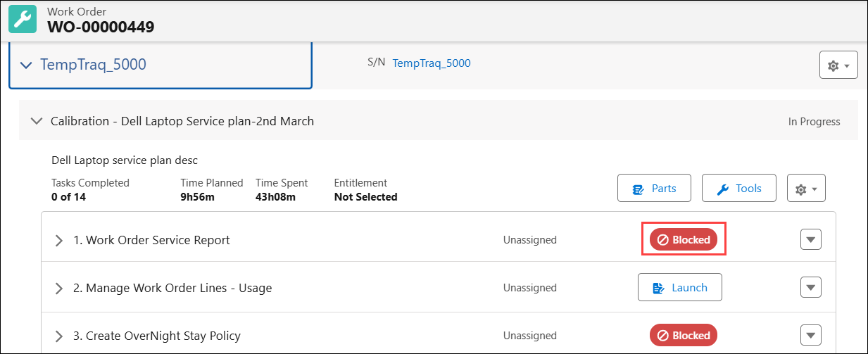Image resolution: width=868 pixels, height=354 pixels.
Task: Open action dropdown for Create OverNight Stay Policy
Action: point(811,336)
